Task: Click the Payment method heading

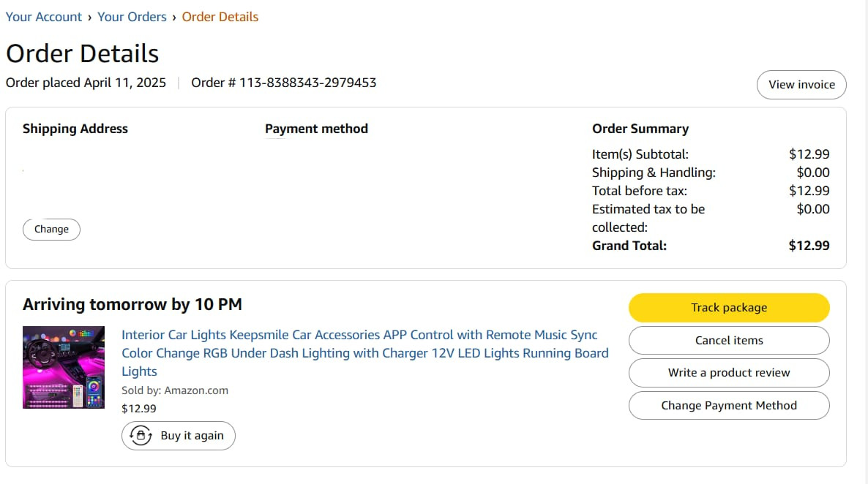Action: tap(317, 129)
